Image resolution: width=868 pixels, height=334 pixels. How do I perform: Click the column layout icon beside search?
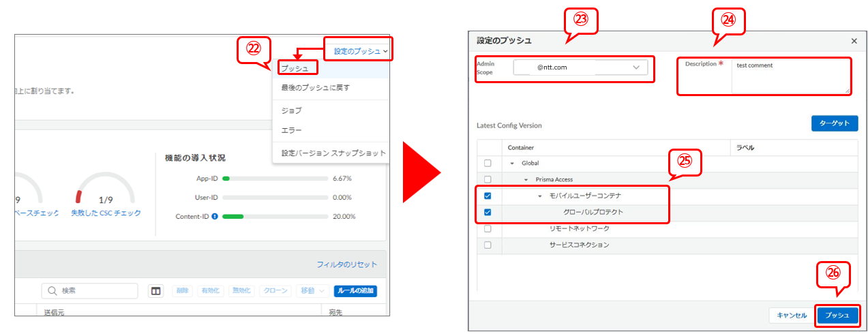point(156,291)
